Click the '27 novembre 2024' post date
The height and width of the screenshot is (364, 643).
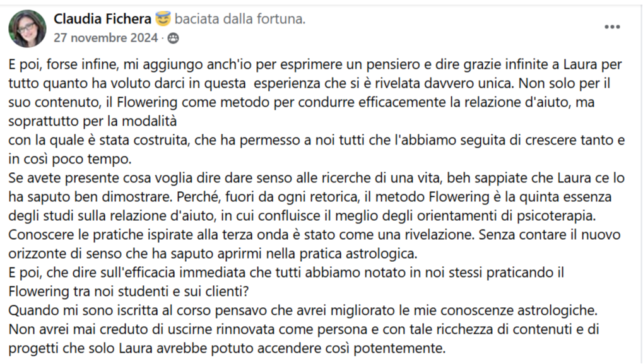[106, 38]
